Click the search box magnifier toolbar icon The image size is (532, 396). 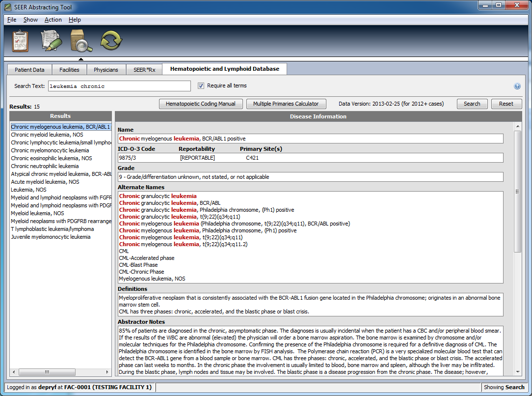(x=81, y=41)
